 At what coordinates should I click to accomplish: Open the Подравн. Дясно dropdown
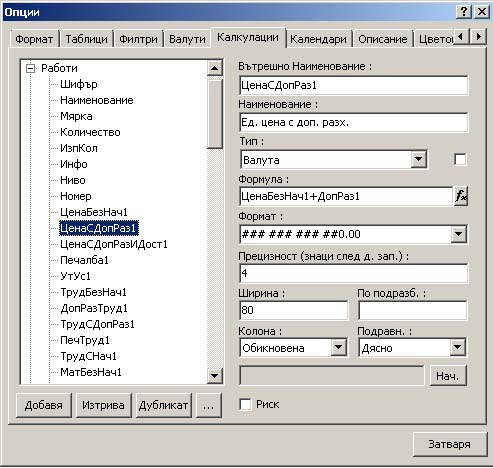(x=458, y=348)
